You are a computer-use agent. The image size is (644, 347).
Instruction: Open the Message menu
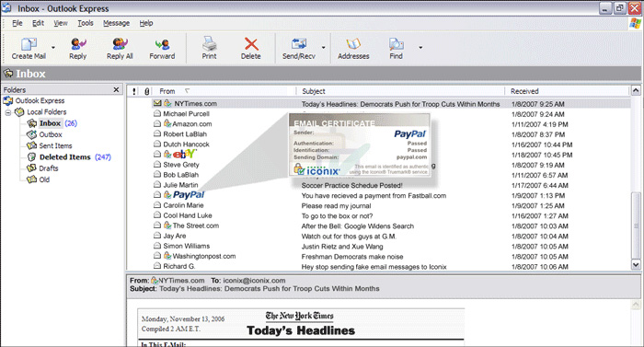[x=116, y=23]
